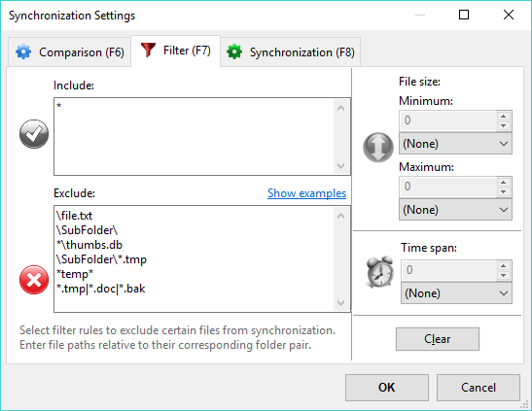Increase the Time span value
532x411 pixels.
pyautogui.click(x=504, y=266)
